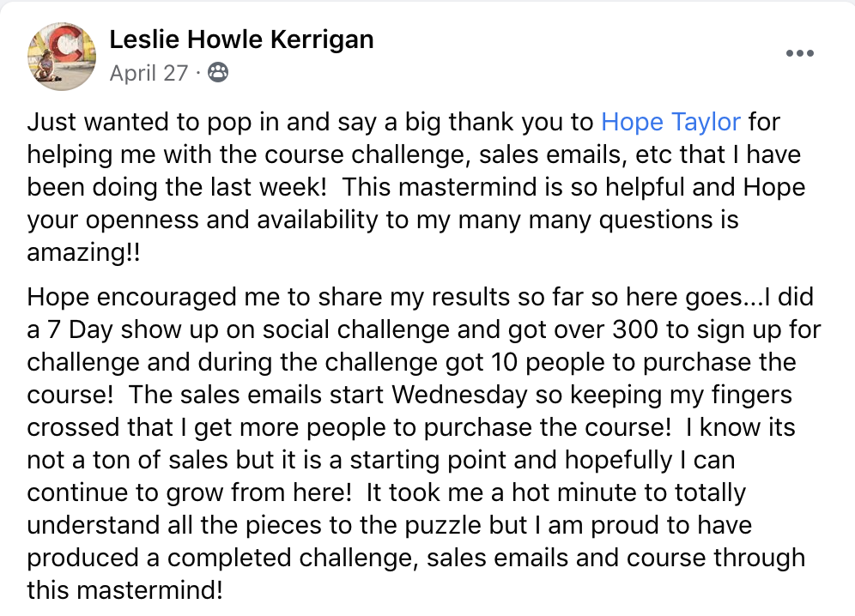The width and height of the screenshot is (855, 616).
Task: Click the word 'Wednesday' in the post
Action: point(459,395)
